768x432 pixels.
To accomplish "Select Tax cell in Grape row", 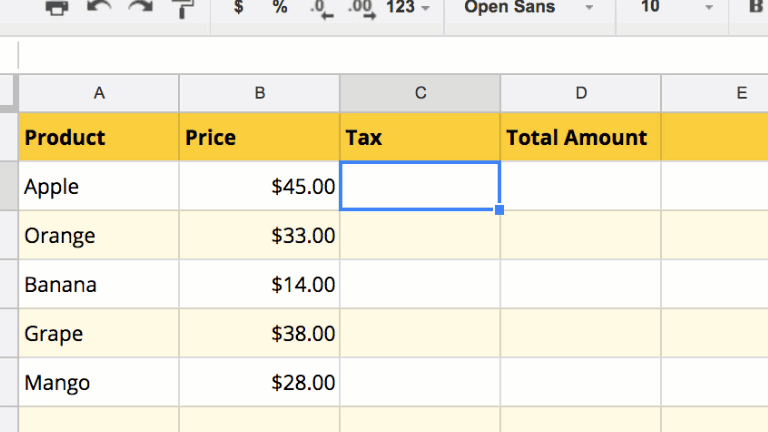I will pyautogui.click(x=420, y=333).
